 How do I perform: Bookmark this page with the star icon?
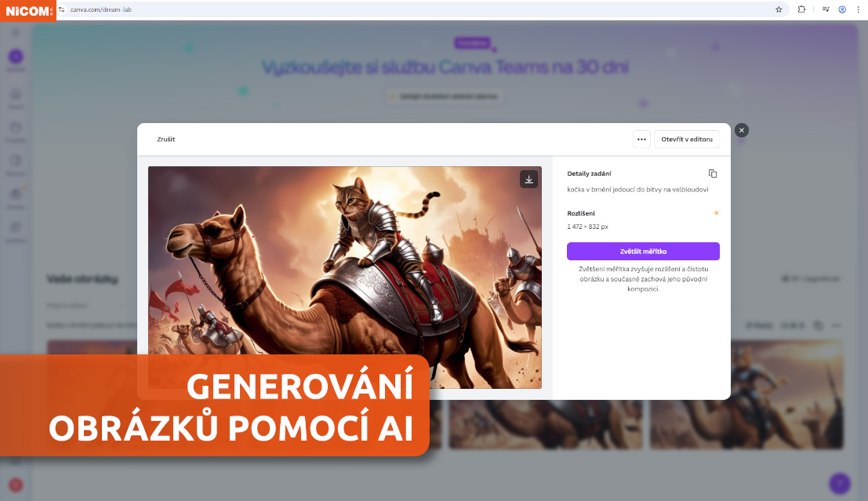click(x=779, y=9)
